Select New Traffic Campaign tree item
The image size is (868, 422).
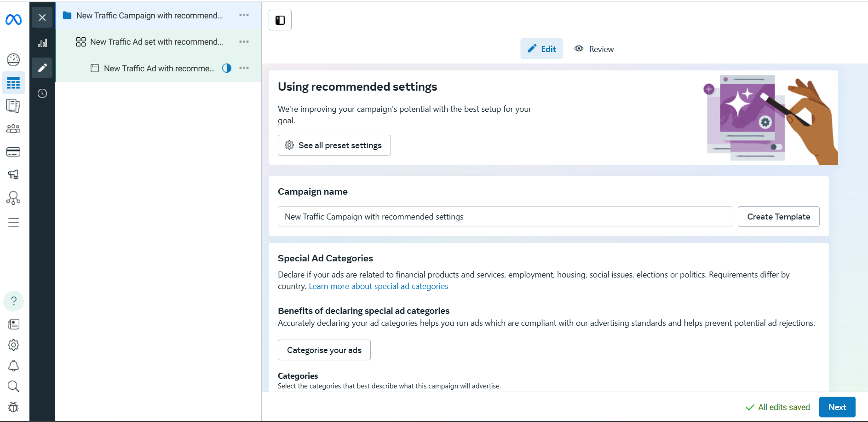[x=158, y=16]
